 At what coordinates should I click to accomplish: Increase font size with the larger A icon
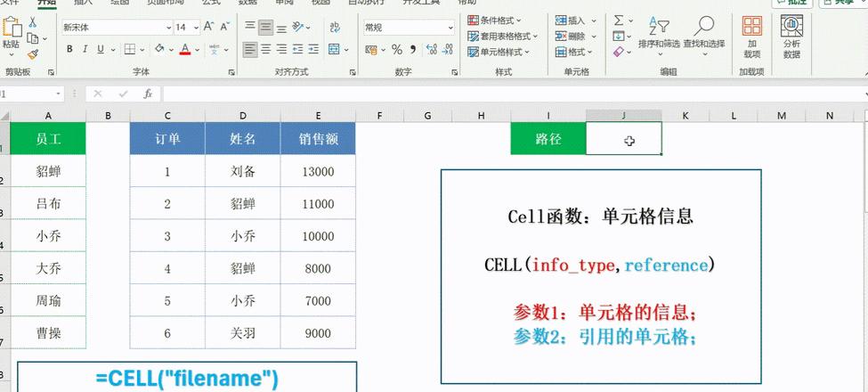point(208,27)
